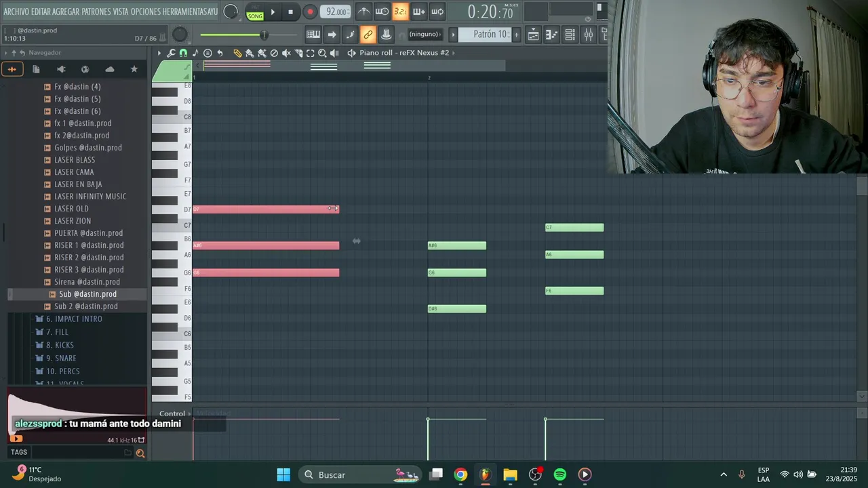Toggle the pattern step arrow button

point(332,35)
